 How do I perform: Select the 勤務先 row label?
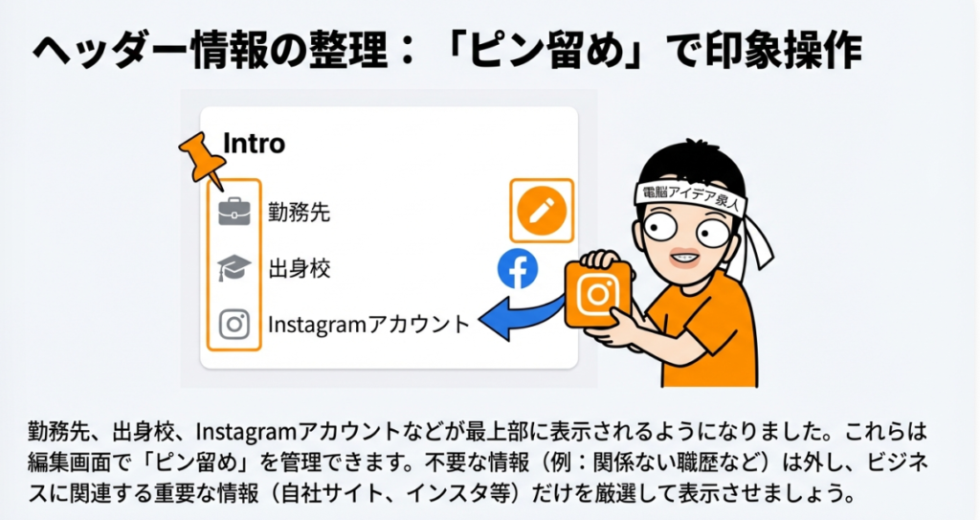[x=299, y=213]
